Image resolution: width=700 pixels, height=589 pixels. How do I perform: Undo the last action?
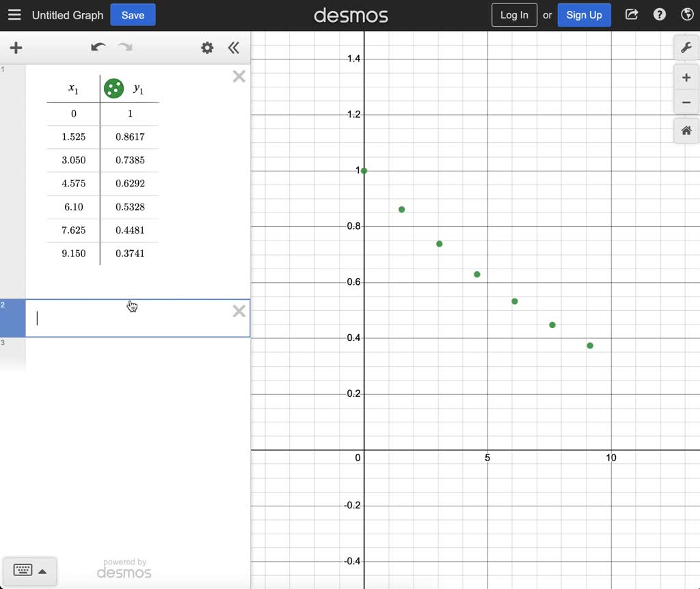[98, 48]
